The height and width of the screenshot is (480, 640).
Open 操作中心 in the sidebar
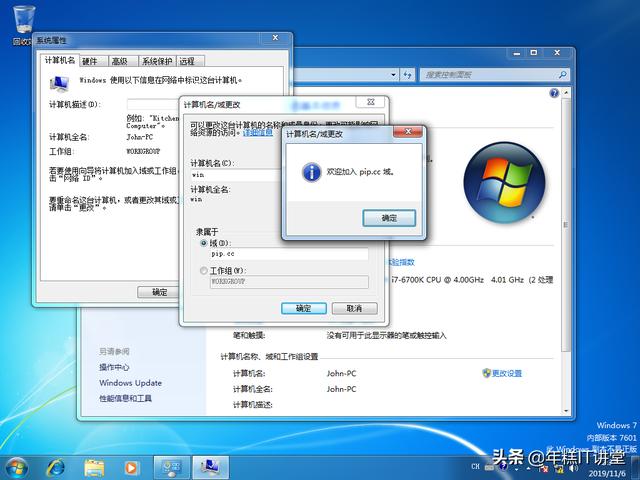pos(114,367)
